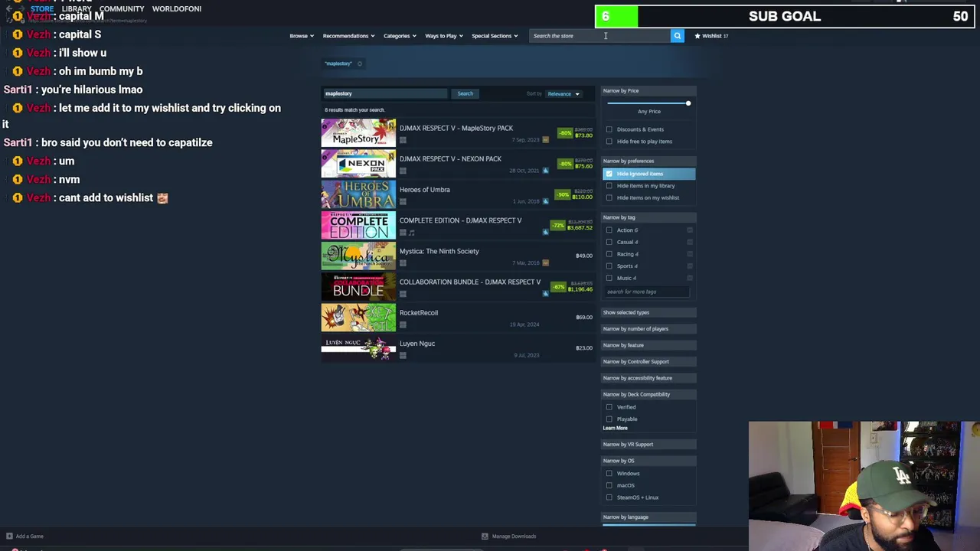This screenshot has width=980, height=551.
Task: Click the -80% discount badge on MapleStory PACK
Action: pyautogui.click(x=565, y=132)
